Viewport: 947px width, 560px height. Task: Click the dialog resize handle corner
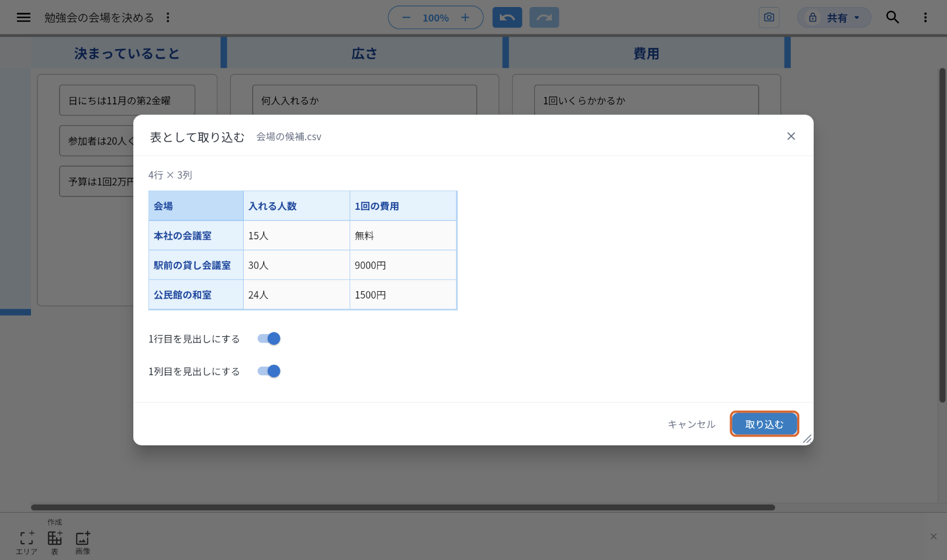[807, 439]
